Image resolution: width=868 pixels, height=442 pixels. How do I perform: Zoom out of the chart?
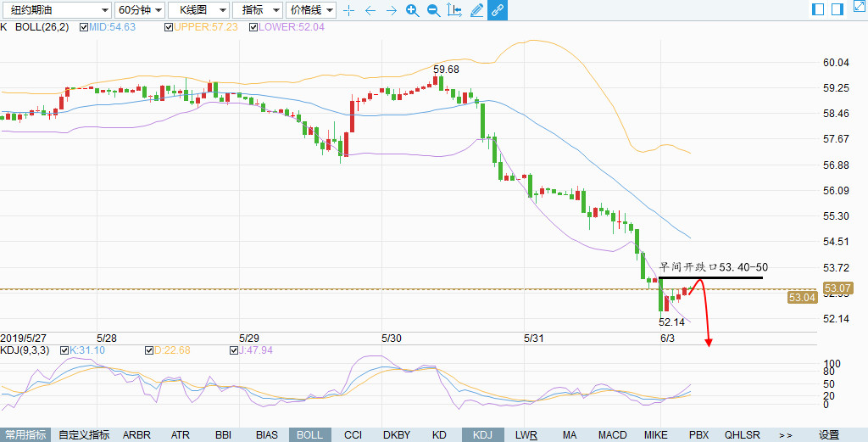tap(433, 10)
